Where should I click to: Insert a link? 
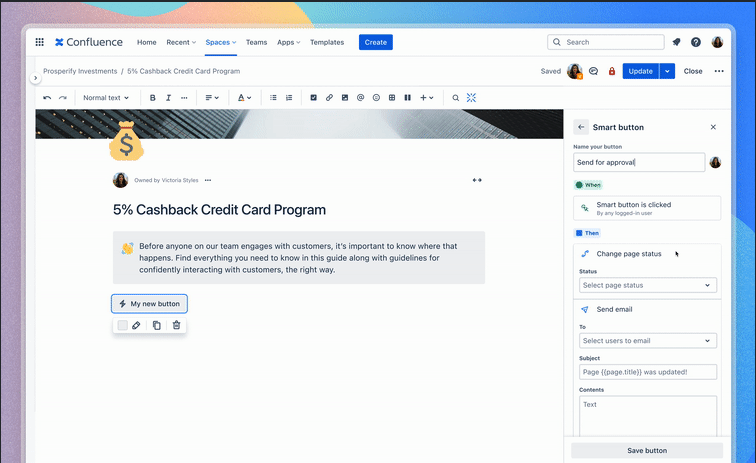(x=329, y=97)
